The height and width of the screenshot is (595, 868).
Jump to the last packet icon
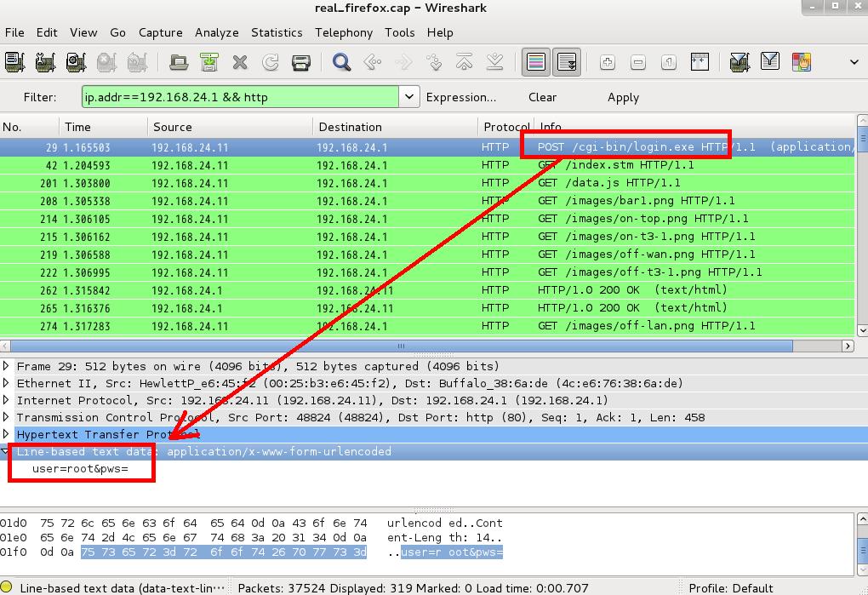[x=495, y=62]
